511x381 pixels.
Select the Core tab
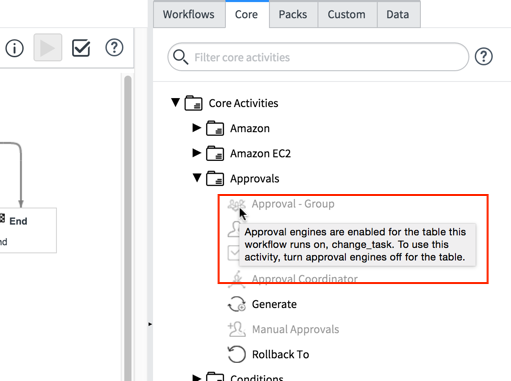point(246,14)
